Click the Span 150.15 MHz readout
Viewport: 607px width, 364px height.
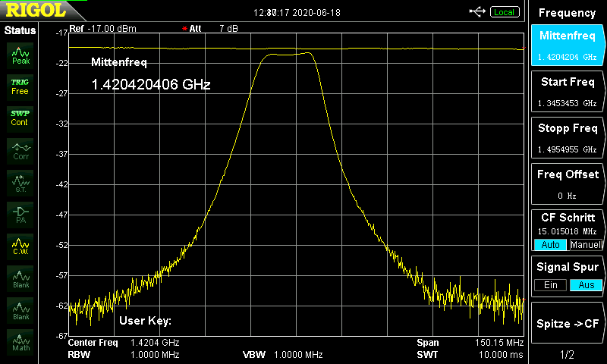pos(470,343)
